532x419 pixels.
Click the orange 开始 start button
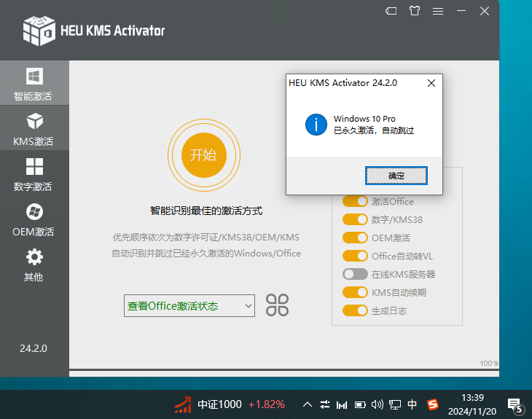click(203, 155)
